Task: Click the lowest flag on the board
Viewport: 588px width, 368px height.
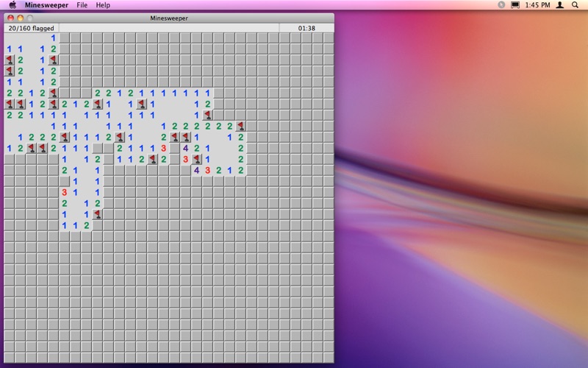Action: click(98, 214)
